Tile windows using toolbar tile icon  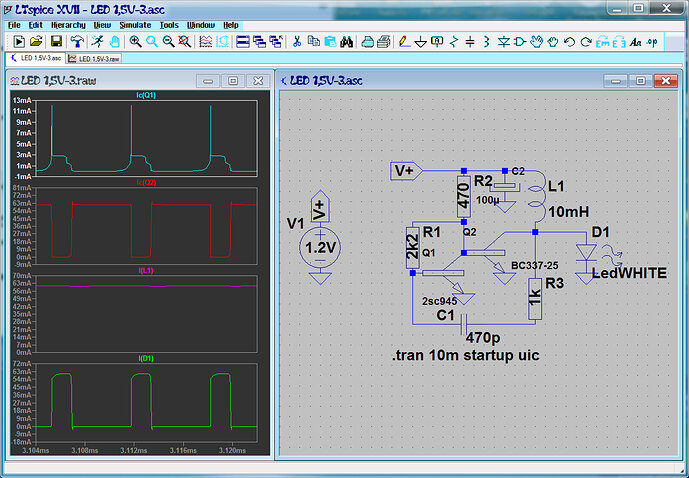pyautogui.click(x=243, y=42)
